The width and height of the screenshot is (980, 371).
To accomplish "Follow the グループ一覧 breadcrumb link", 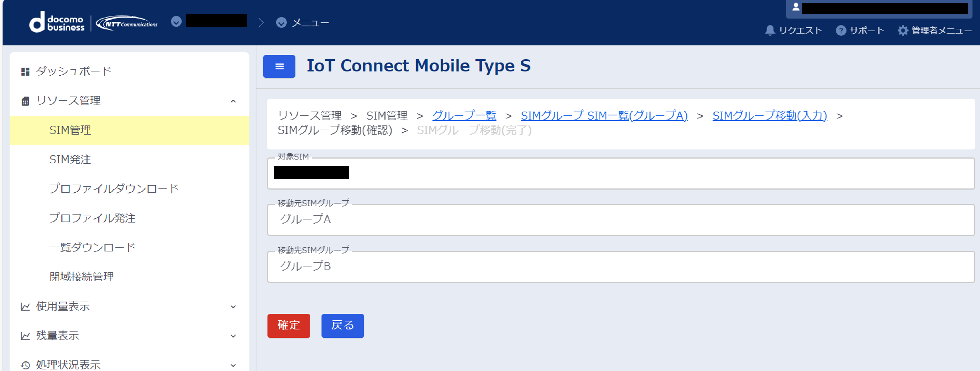I will click(464, 115).
